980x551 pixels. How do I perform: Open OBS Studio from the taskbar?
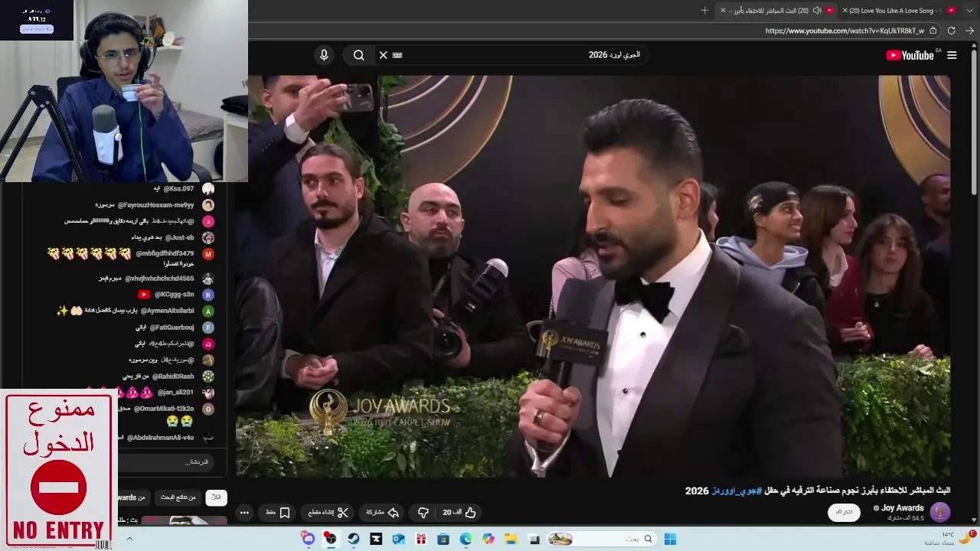331,539
